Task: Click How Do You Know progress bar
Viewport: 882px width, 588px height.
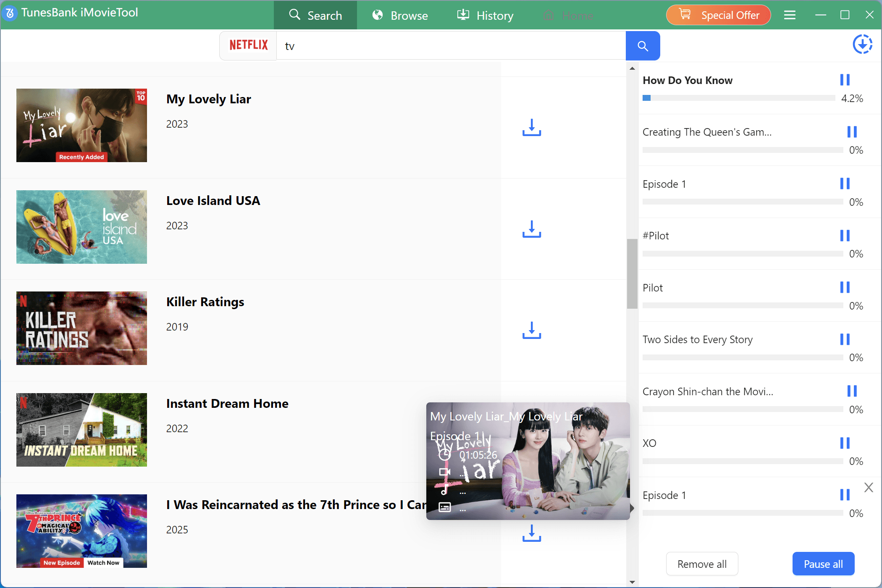Action: click(739, 98)
